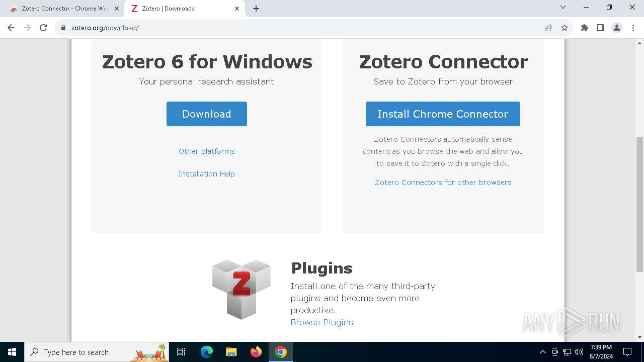
Task: Open File Explorer from taskbar
Action: [x=231, y=352]
